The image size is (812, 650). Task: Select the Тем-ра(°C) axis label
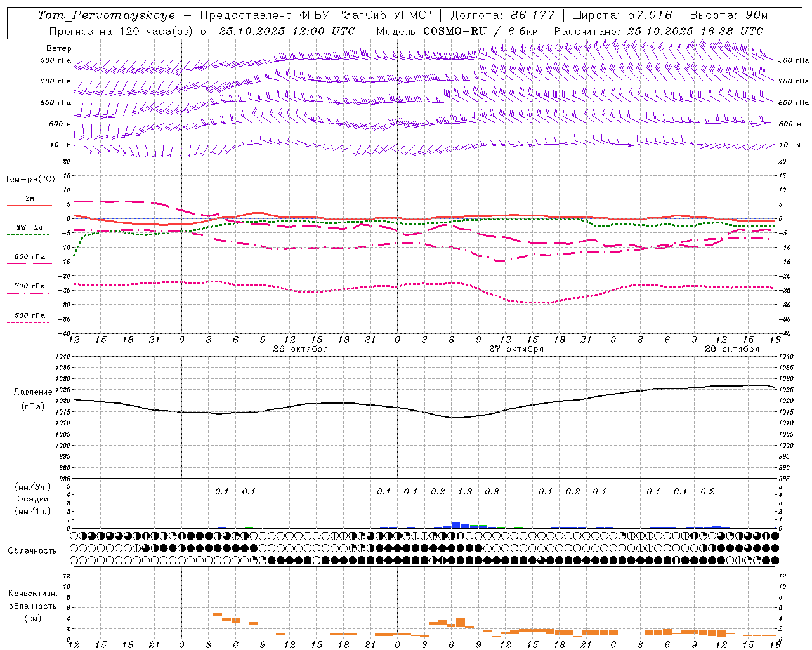(30, 179)
